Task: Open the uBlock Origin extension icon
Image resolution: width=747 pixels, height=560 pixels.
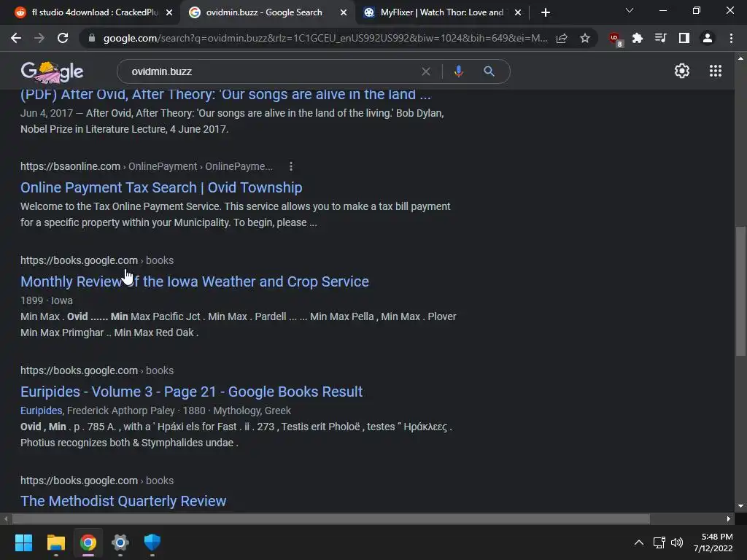Action: (615, 39)
